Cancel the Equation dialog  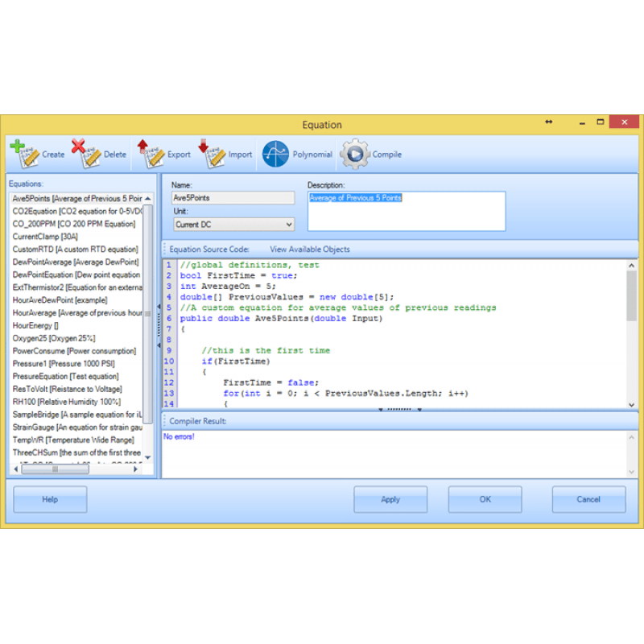pyautogui.click(x=588, y=499)
